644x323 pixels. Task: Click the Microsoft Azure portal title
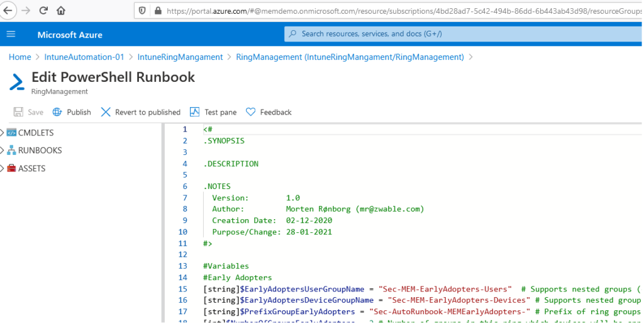(x=70, y=35)
